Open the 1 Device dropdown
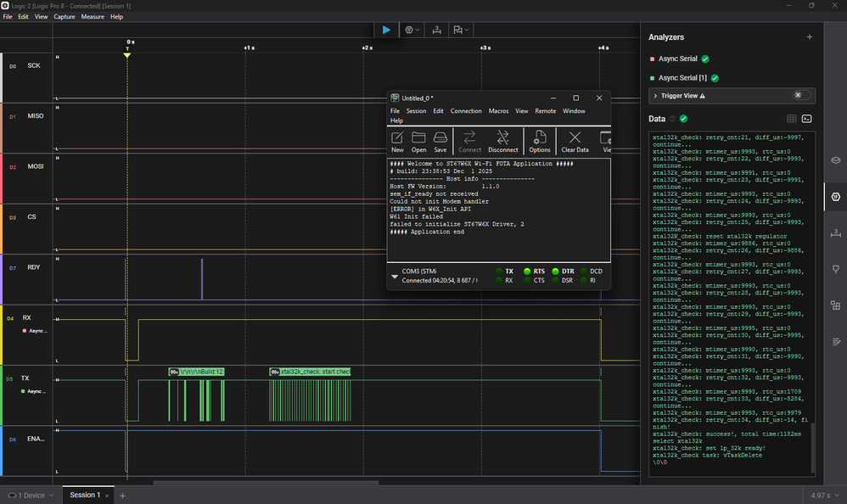The image size is (847, 504). (31, 495)
